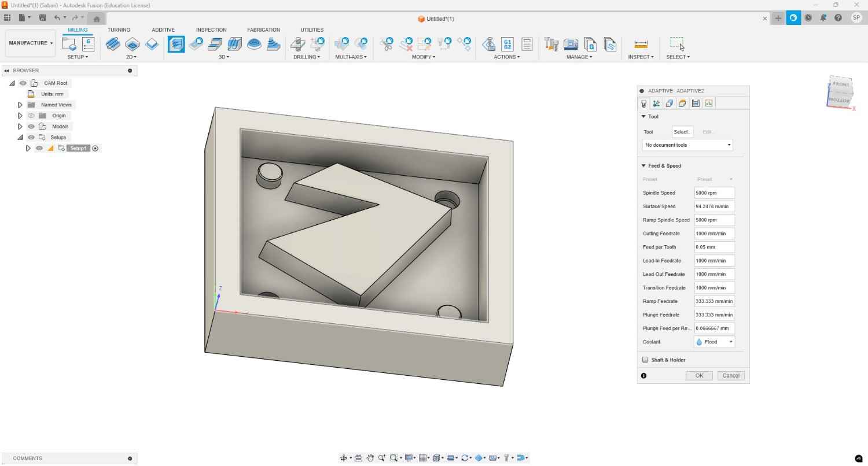Viewport: 868px width, 466px height.
Task: Open the Machine Library icon
Action: coord(571,44)
